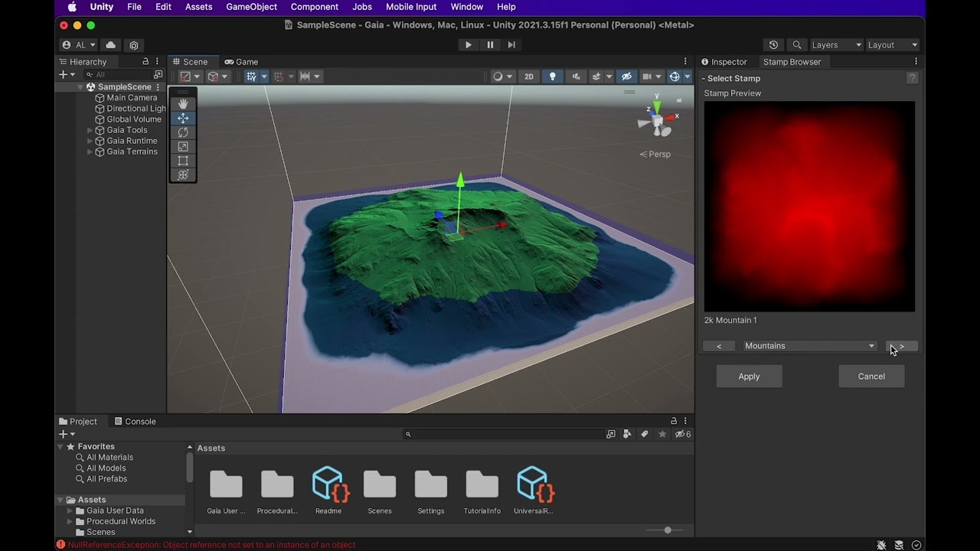Select the Transform tool
980x551 pixels.
coord(183,175)
